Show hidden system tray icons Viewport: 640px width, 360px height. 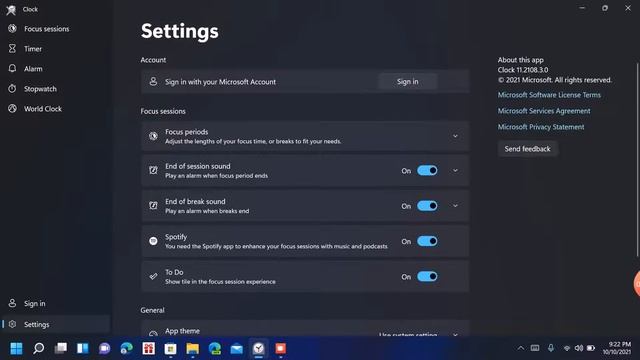(x=521, y=348)
